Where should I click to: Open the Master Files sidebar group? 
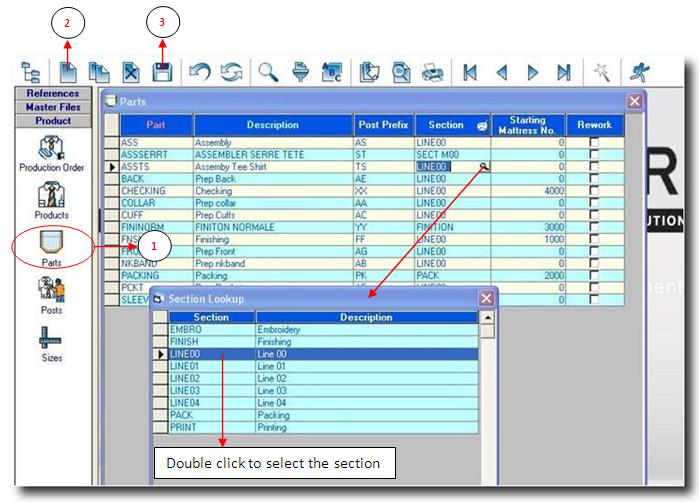(52, 107)
